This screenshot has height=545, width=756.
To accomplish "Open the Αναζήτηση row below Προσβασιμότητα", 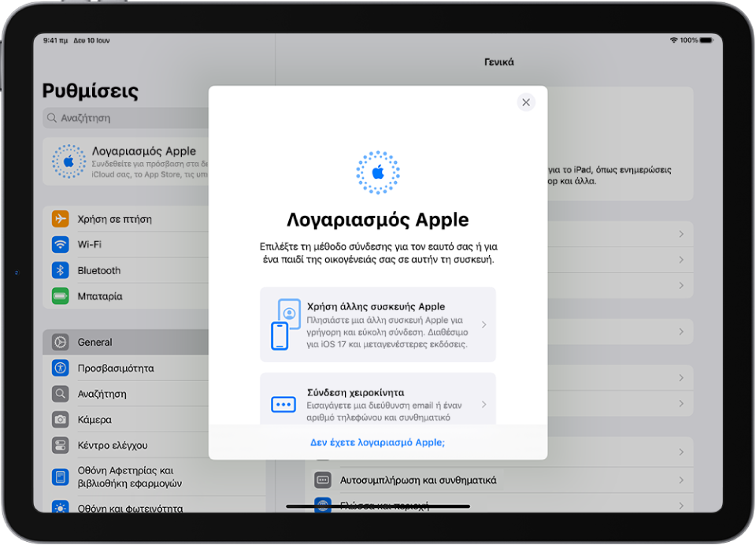I will point(126,394).
